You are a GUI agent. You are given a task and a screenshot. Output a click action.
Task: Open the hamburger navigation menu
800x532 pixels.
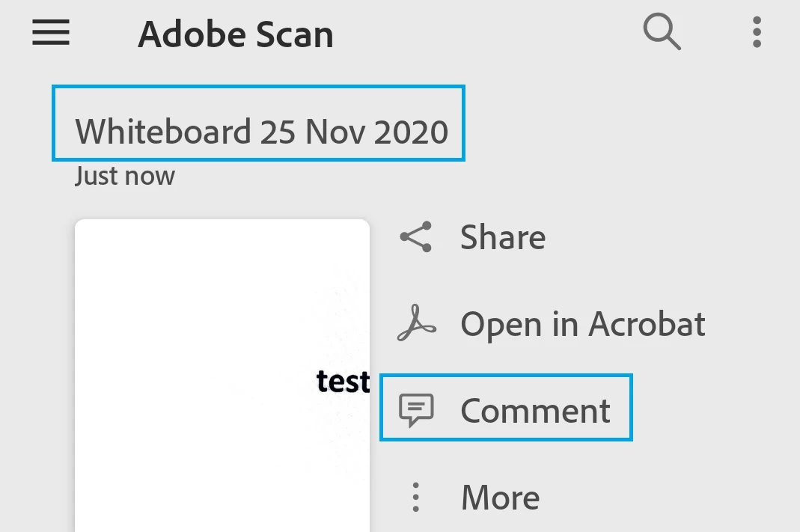(x=51, y=34)
